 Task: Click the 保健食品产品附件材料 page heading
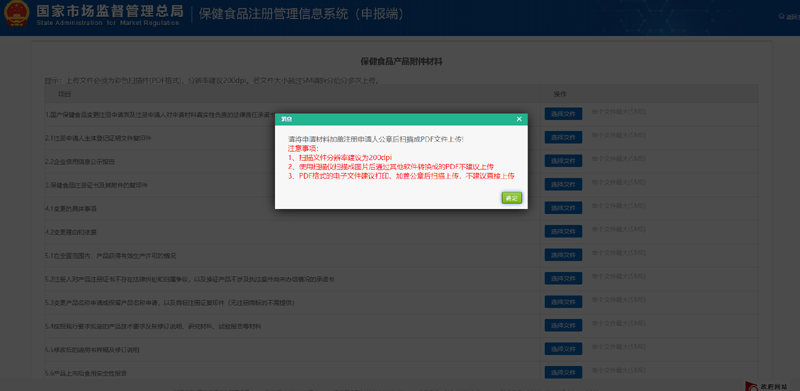coord(402,62)
